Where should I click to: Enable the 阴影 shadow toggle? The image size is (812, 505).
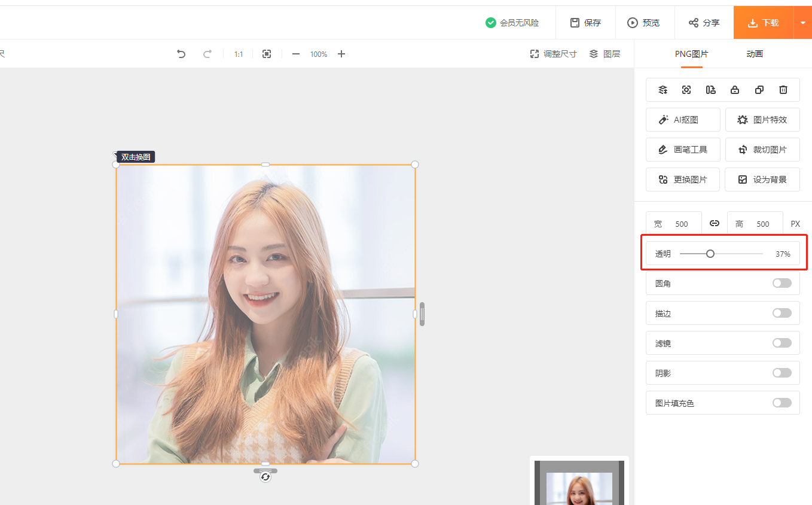coord(782,373)
